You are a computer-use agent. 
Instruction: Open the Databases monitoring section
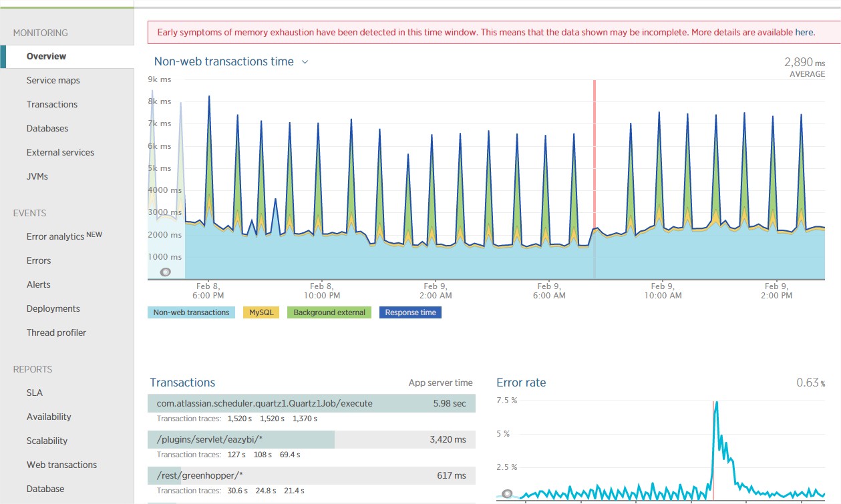tap(47, 128)
